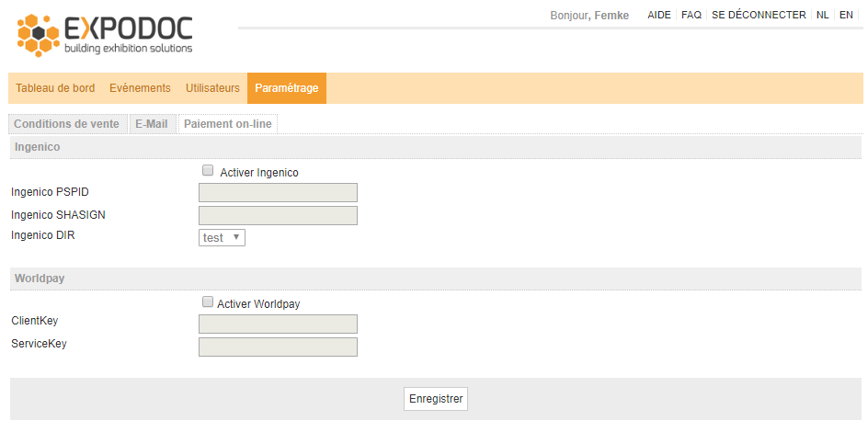Select the Paramétrage menu tab
This screenshot has width=868, height=421.
point(287,88)
